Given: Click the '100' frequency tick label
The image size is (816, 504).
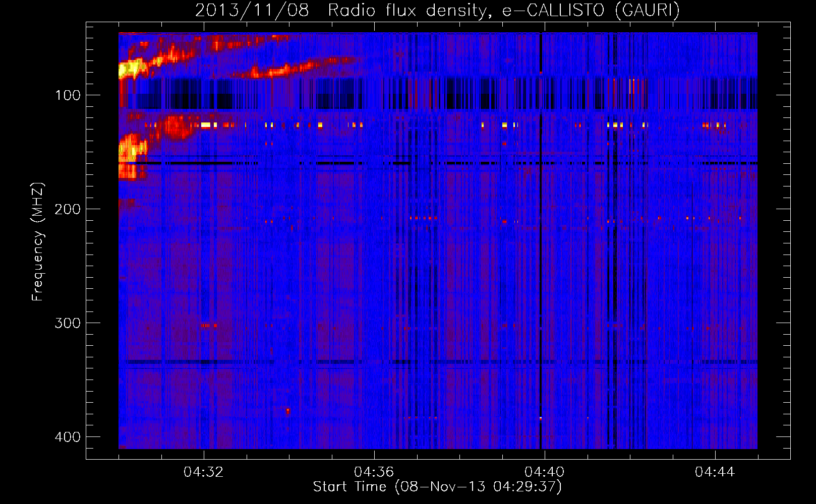Looking at the screenshot, I should 68,95.
